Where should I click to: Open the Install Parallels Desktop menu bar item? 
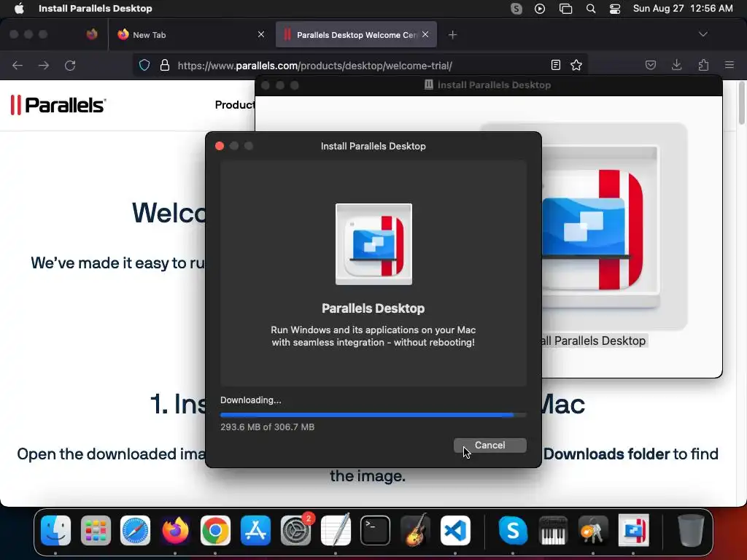click(x=96, y=8)
